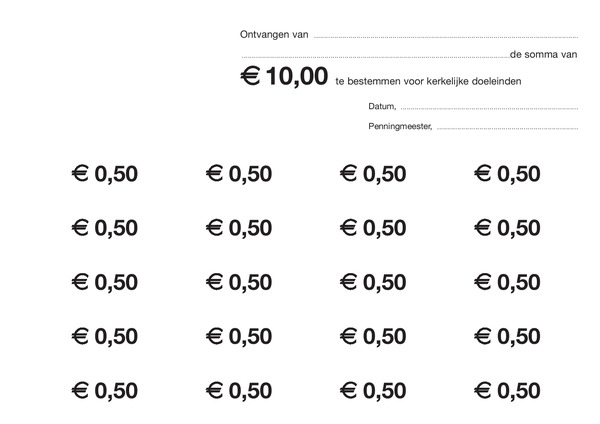Click 'te bestemmen voor kerkelijke doeleinden' text
This screenshot has width=600, height=424.
tap(428, 81)
